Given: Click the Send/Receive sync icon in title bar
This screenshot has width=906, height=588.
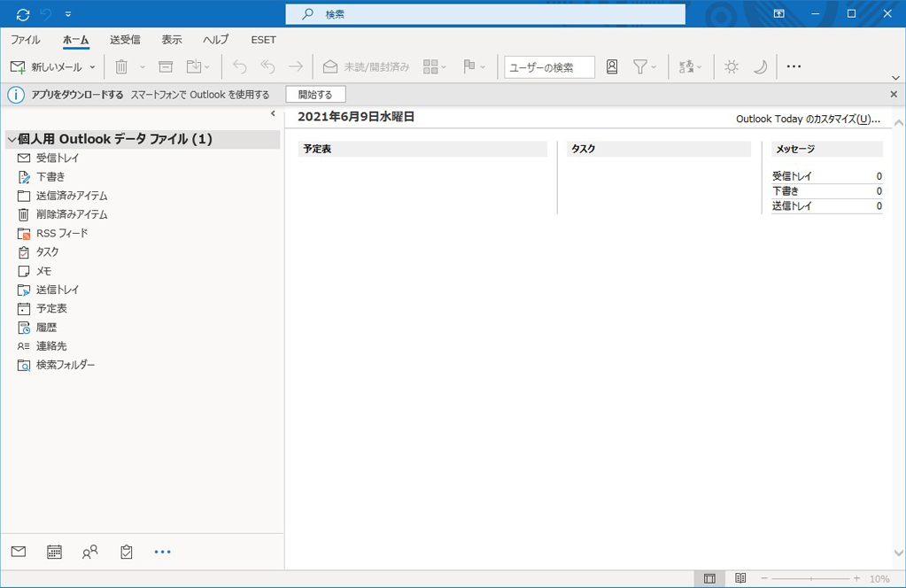Looking at the screenshot, I should coord(23,14).
